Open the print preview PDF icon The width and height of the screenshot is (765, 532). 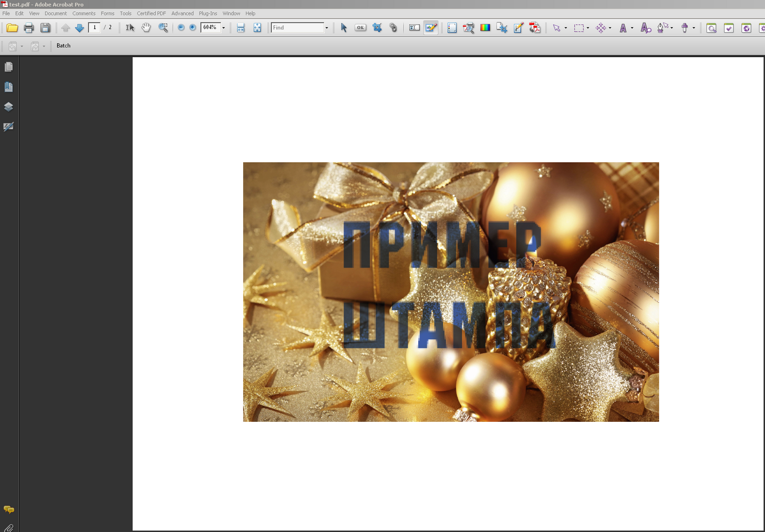pyautogui.click(x=468, y=28)
